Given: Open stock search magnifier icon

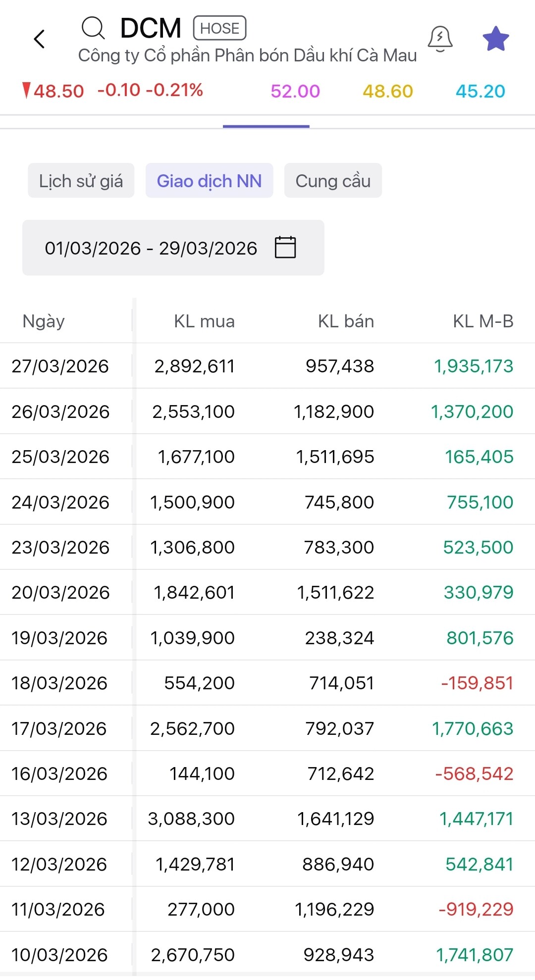Looking at the screenshot, I should 93,28.
